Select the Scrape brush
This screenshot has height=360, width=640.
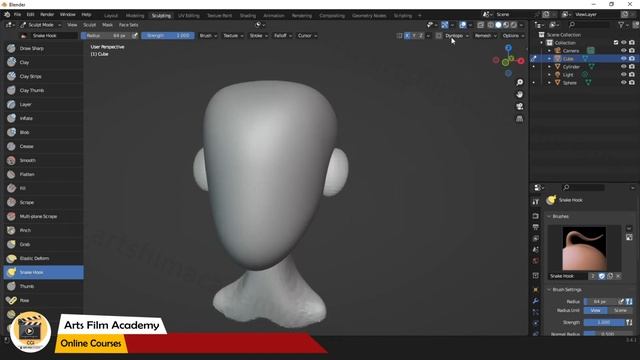click(x=43, y=202)
